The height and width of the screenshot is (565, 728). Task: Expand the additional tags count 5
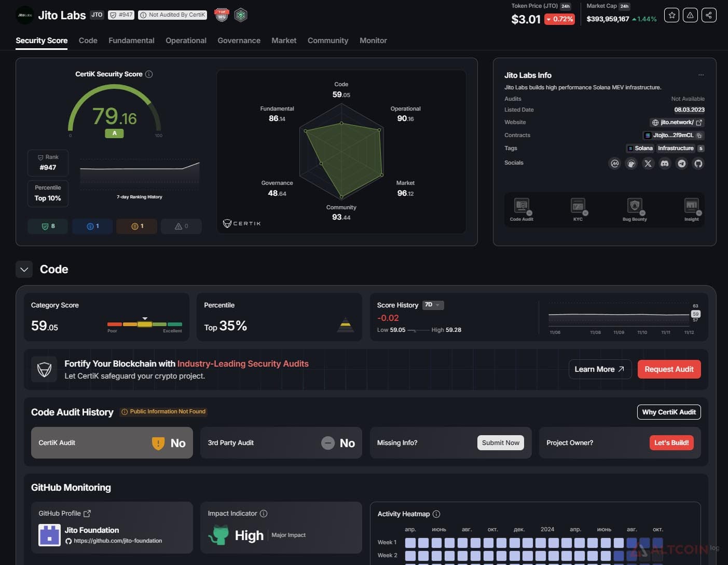pyautogui.click(x=701, y=149)
